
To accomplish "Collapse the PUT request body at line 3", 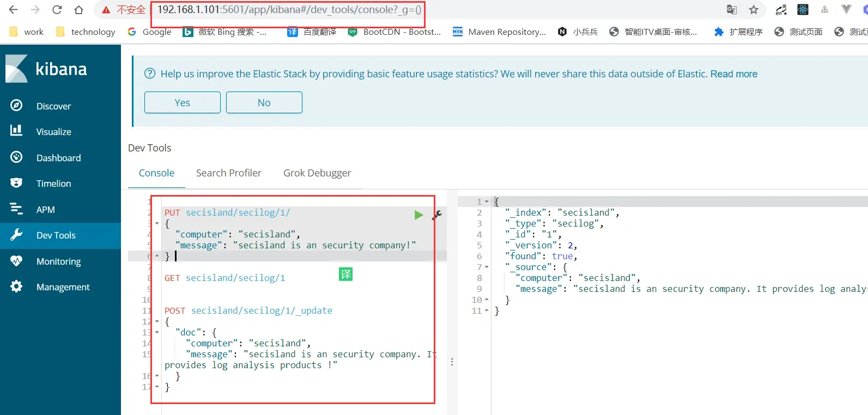I will 157,223.
